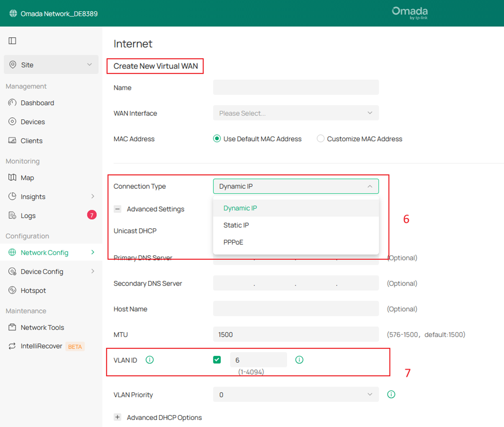Open the Clients list

(x=31, y=140)
